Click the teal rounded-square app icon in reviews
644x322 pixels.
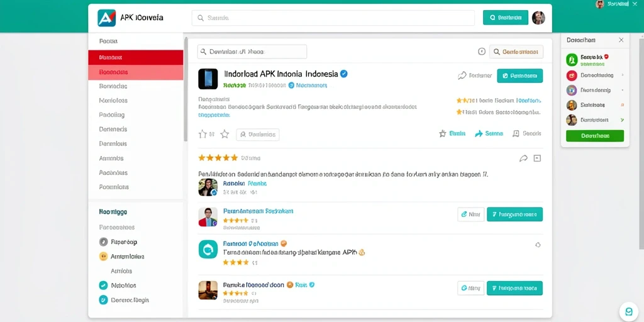point(208,249)
